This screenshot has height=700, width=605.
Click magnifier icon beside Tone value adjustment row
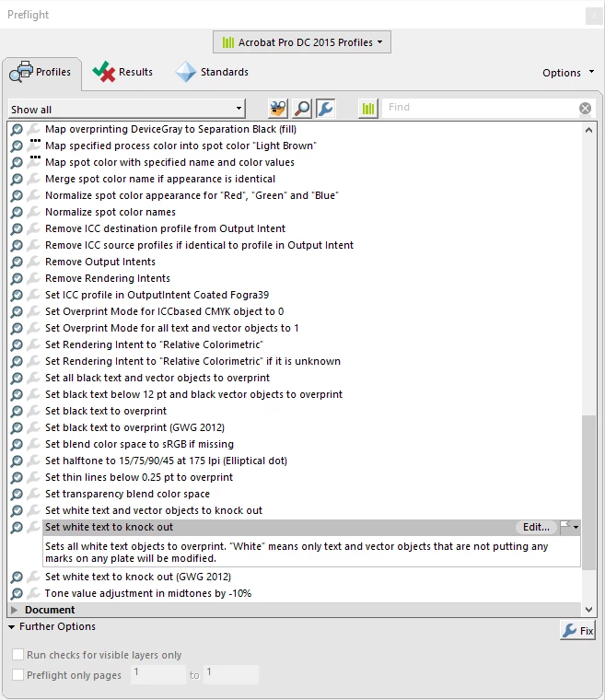pos(17,593)
